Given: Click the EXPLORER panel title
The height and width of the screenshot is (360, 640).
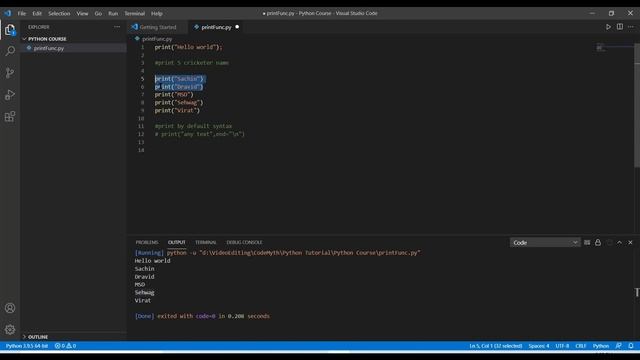Looking at the screenshot, I should coord(39,27).
